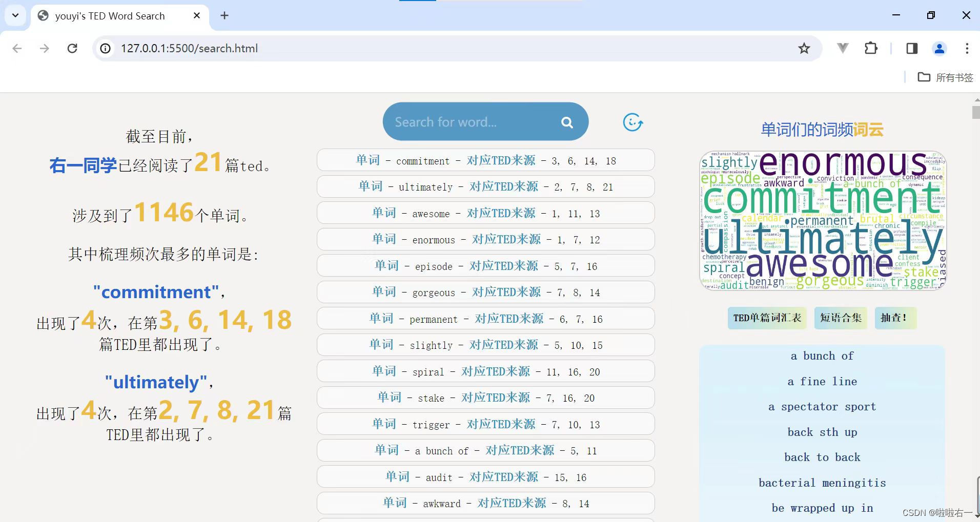Go forward with browser forward arrow
Screen dimensions: 980x522
[x=45, y=48]
